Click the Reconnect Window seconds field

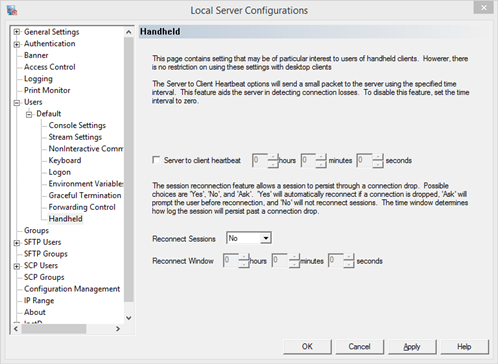[336, 261]
